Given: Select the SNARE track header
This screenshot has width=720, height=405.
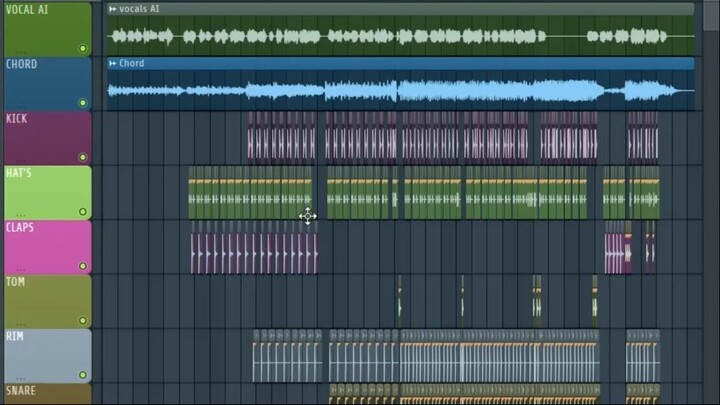Looking at the screenshot, I should pos(45,393).
